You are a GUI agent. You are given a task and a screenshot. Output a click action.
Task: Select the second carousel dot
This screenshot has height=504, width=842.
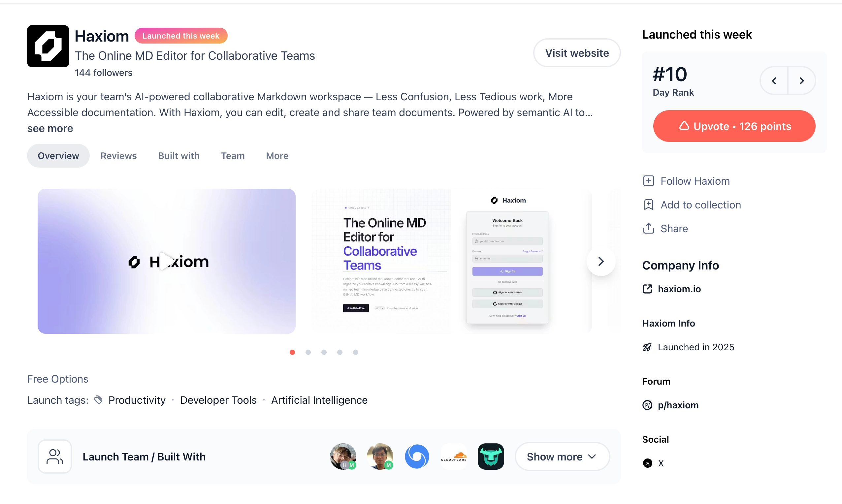(x=308, y=353)
